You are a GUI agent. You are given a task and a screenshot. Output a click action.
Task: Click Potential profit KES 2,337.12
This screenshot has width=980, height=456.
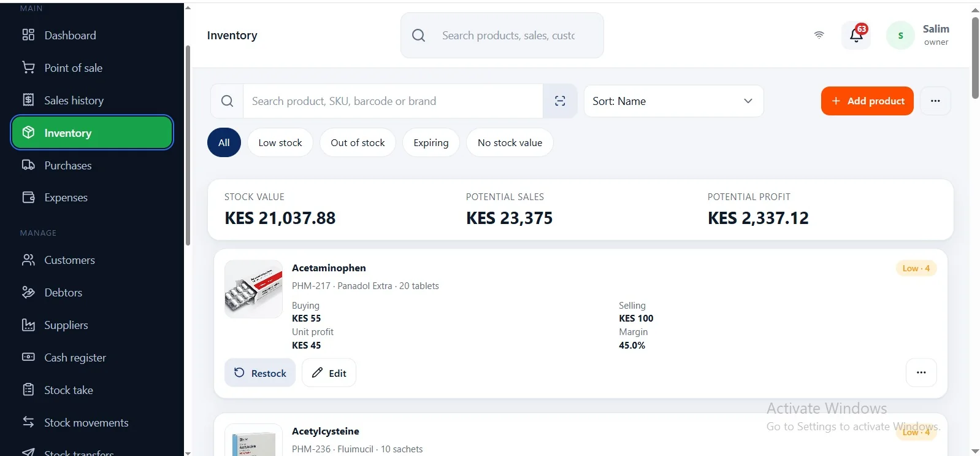pos(758,218)
